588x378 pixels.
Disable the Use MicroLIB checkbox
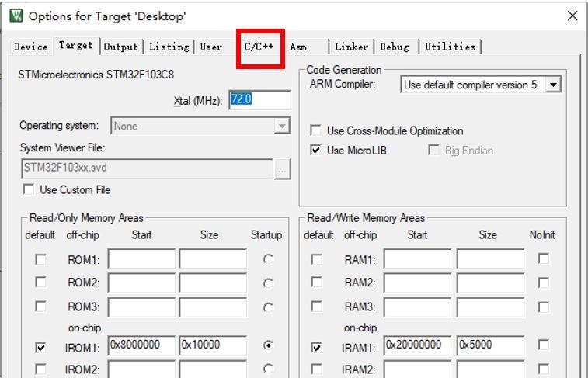point(315,151)
